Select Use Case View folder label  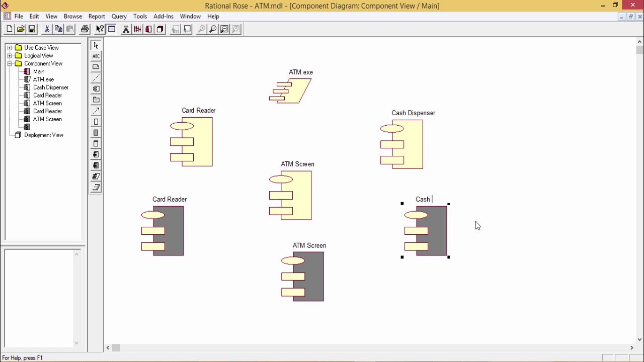tap(41, 48)
